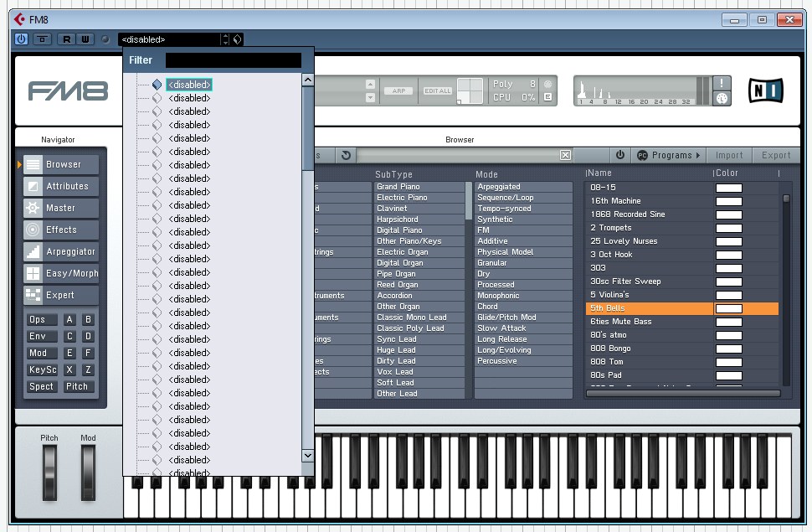Viewport: 812px width, 532px height.
Task: Open the Attributes page in Navigator
Action: (x=61, y=186)
